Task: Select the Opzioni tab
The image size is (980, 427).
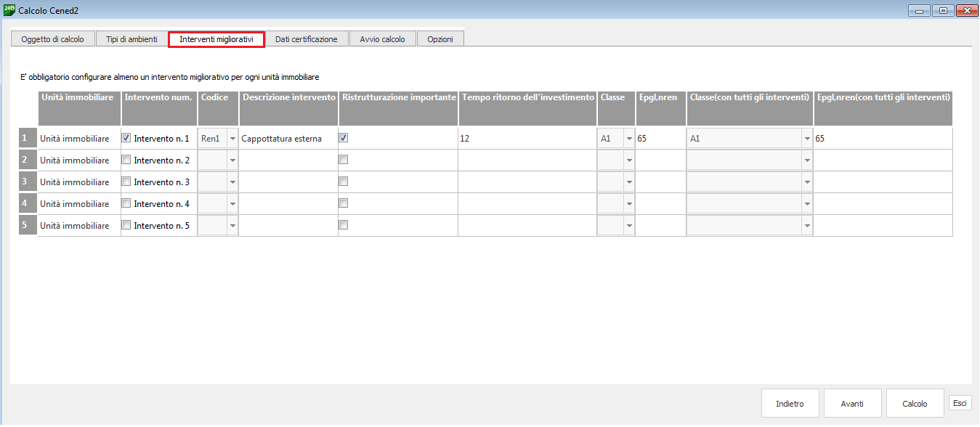Action: [x=440, y=39]
